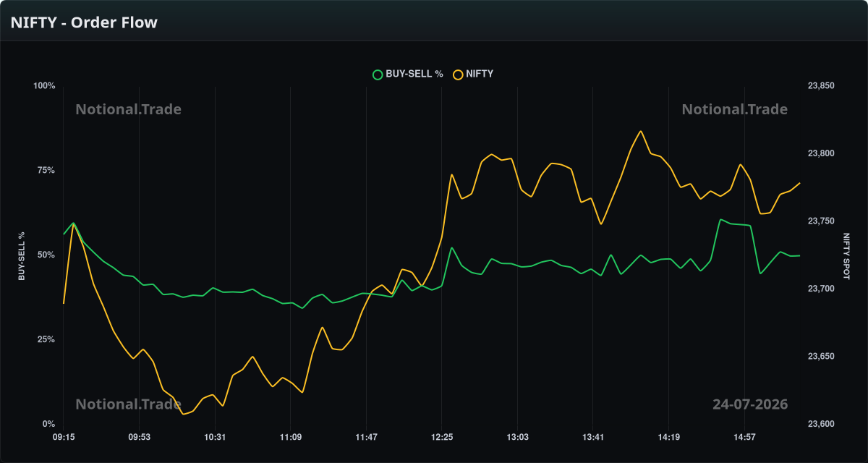868x463 pixels.
Task: Click the 11:09 time axis label
Action: click(x=290, y=437)
